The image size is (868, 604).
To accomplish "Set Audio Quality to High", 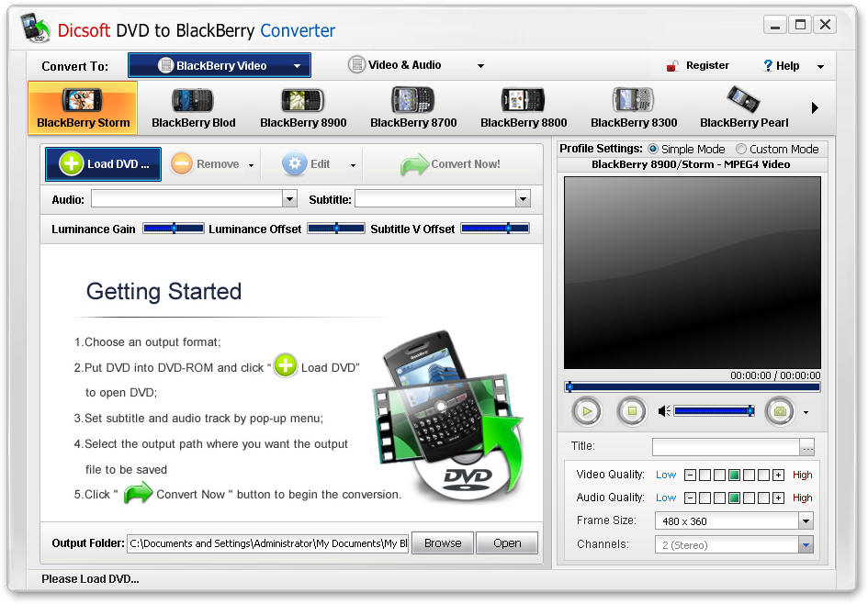I will point(802,498).
